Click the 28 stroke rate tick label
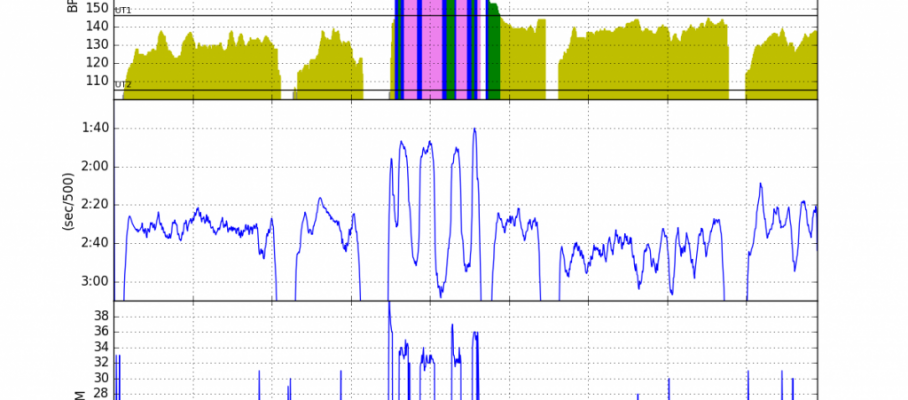The width and height of the screenshot is (908, 400). click(x=101, y=393)
